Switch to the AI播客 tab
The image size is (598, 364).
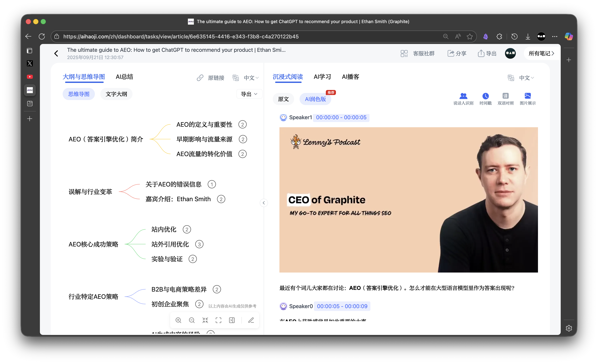pos(350,77)
